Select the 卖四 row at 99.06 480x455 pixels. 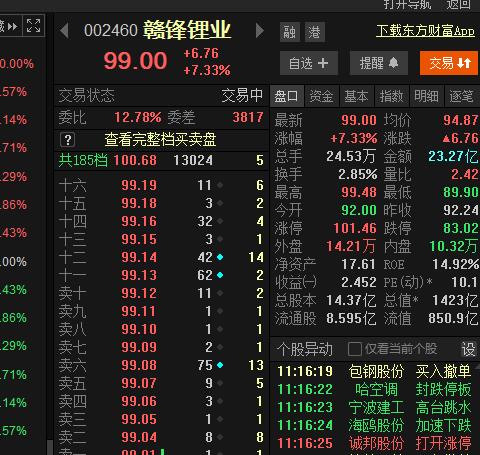[x=161, y=401]
